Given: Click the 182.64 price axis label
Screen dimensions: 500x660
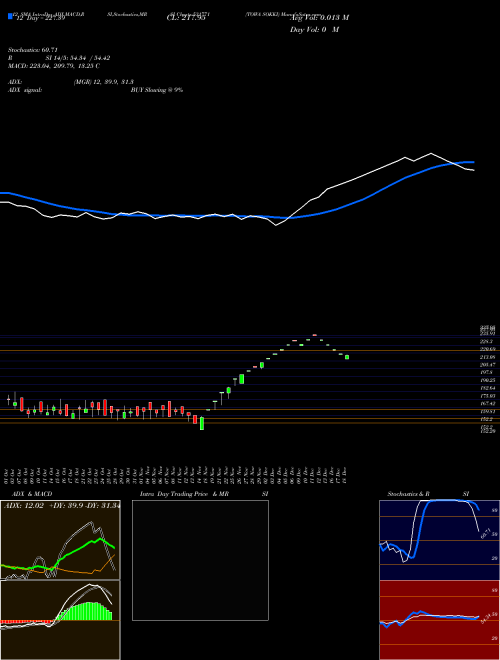Looking at the screenshot, I should 488,388.
